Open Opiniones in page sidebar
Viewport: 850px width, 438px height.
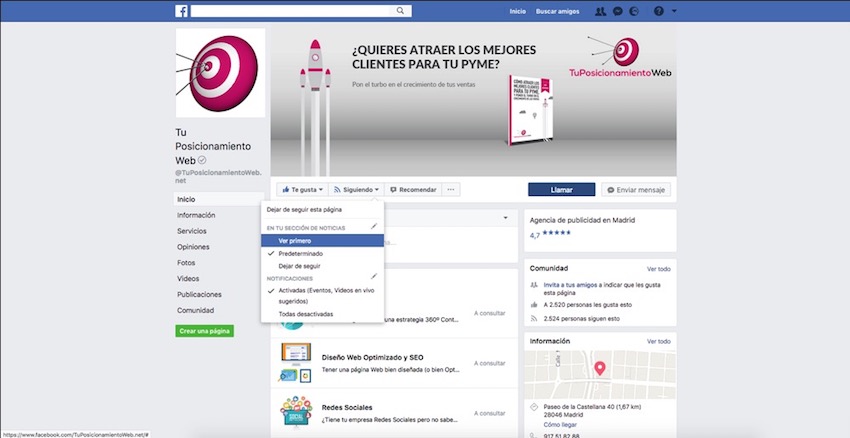click(193, 247)
